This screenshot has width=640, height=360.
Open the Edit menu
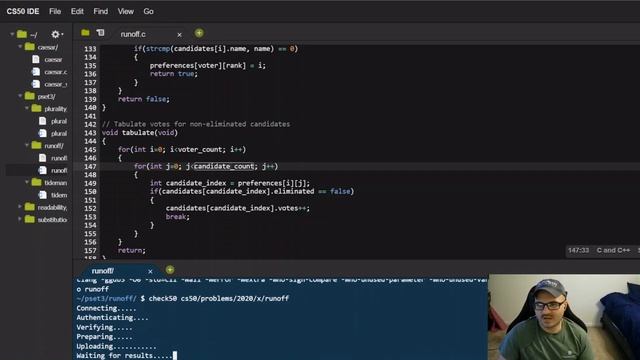pos(77,11)
